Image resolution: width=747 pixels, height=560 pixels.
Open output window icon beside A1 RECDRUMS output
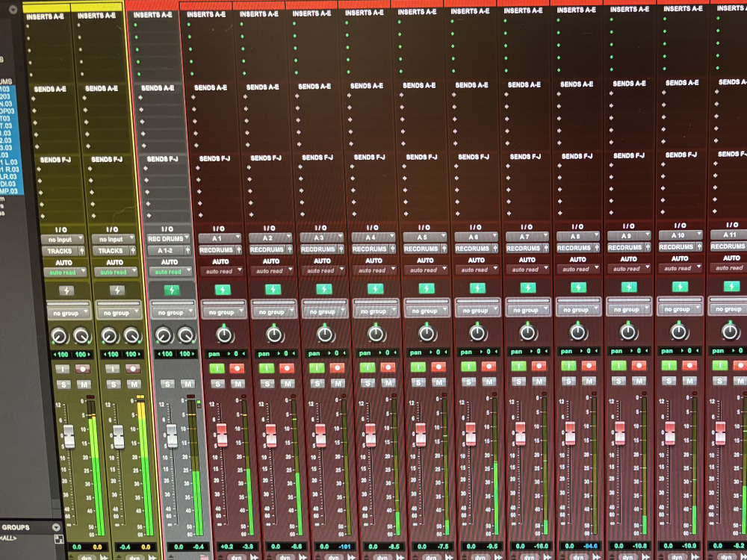[x=238, y=249]
